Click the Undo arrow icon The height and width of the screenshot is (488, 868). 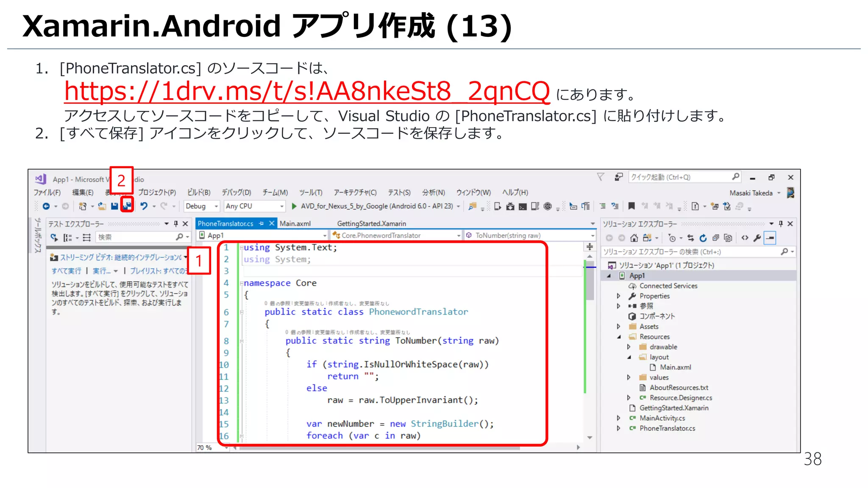pyautogui.click(x=144, y=206)
